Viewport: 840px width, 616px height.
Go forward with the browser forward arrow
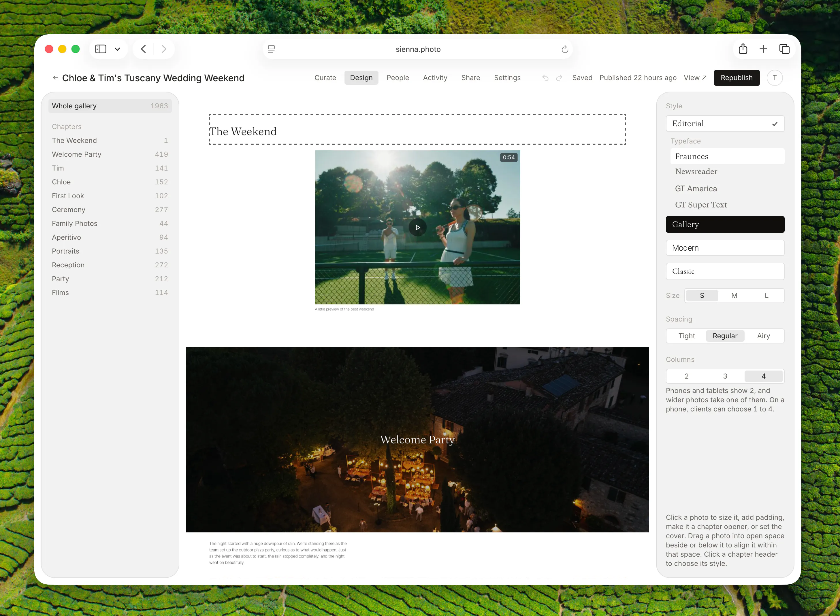(164, 49)
